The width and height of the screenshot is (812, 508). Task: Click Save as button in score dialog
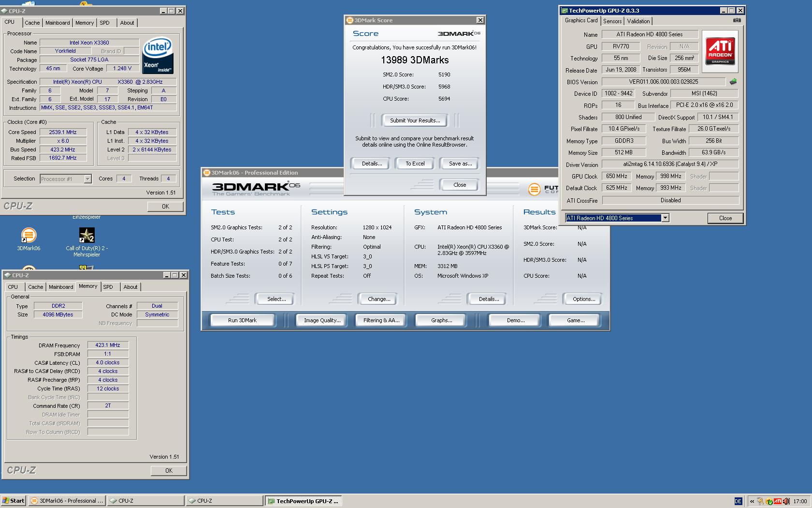click(x=460, y=164)
